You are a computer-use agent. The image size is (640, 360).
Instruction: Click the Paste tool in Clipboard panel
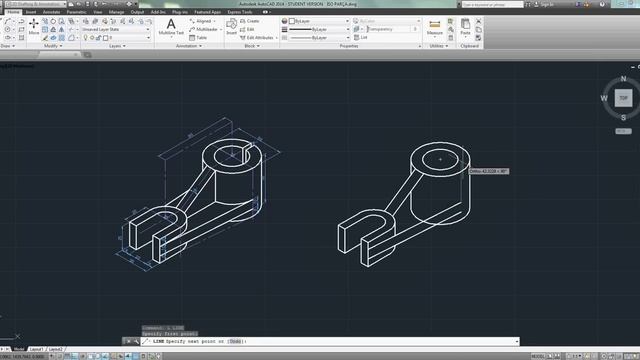[465, 27]
